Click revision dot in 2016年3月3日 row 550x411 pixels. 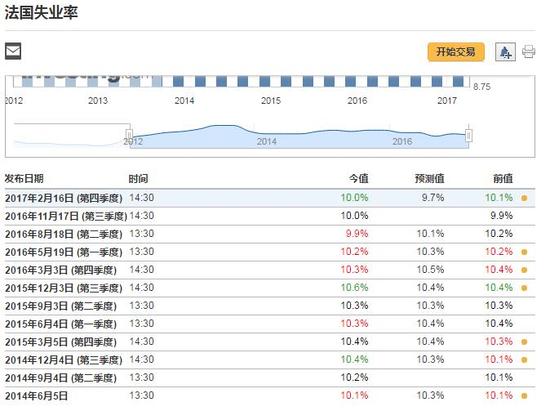524,270
